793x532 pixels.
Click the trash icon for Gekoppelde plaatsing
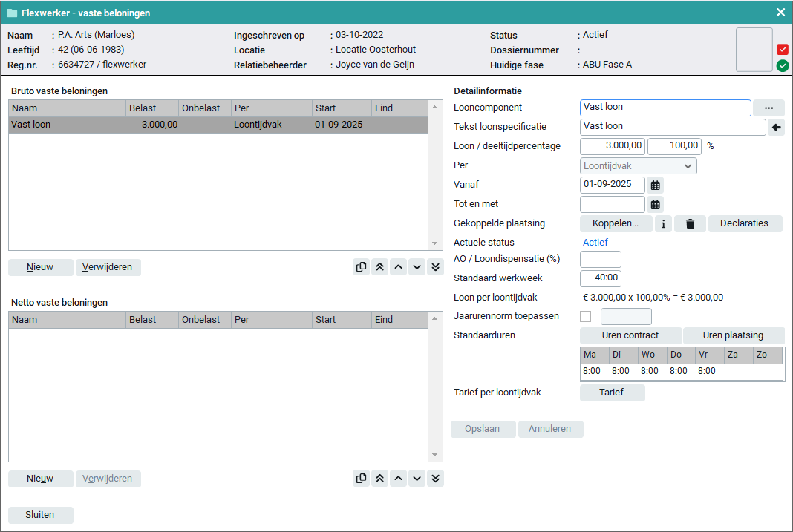click(690, 223)
